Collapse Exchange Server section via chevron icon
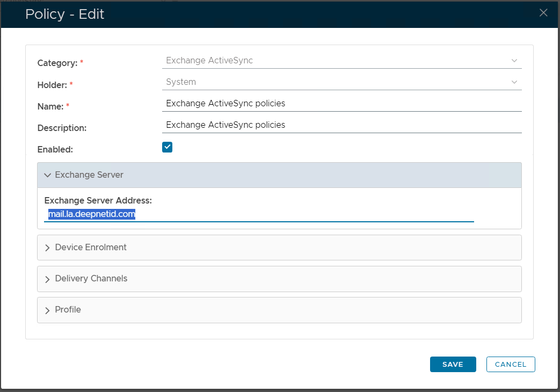Screen dimensions: 560x392 click(x=48, y=175)
